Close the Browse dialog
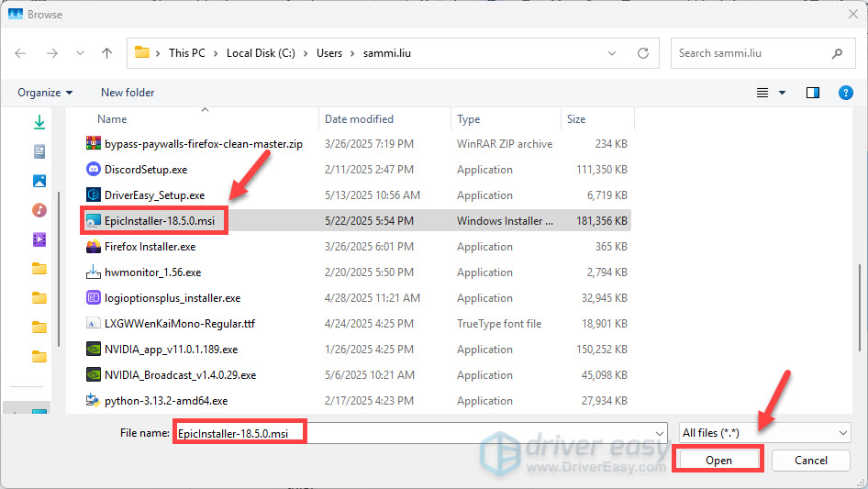The image size is (868, 489). tap(853, 14)
